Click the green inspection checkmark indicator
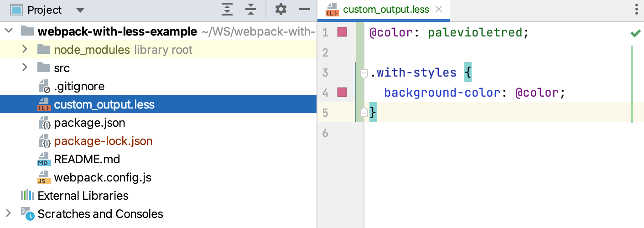The height and width of the screenshot is (228, 644). (x=635, y=33)
